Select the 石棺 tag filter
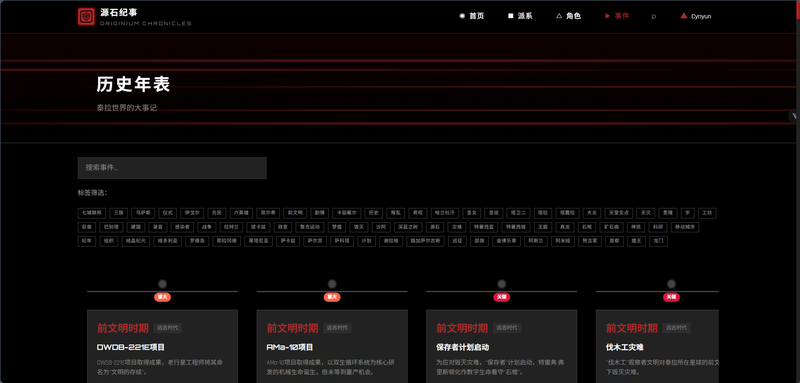 click(x=587, y=227)
